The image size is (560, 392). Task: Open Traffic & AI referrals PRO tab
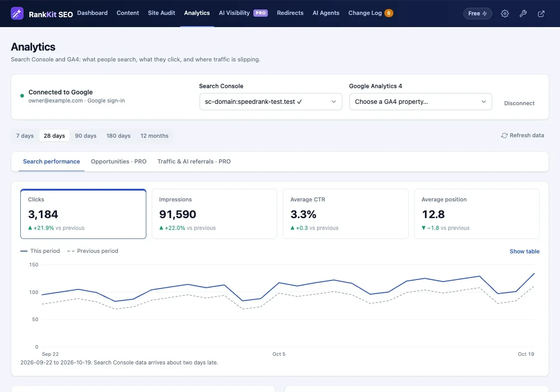194,162
